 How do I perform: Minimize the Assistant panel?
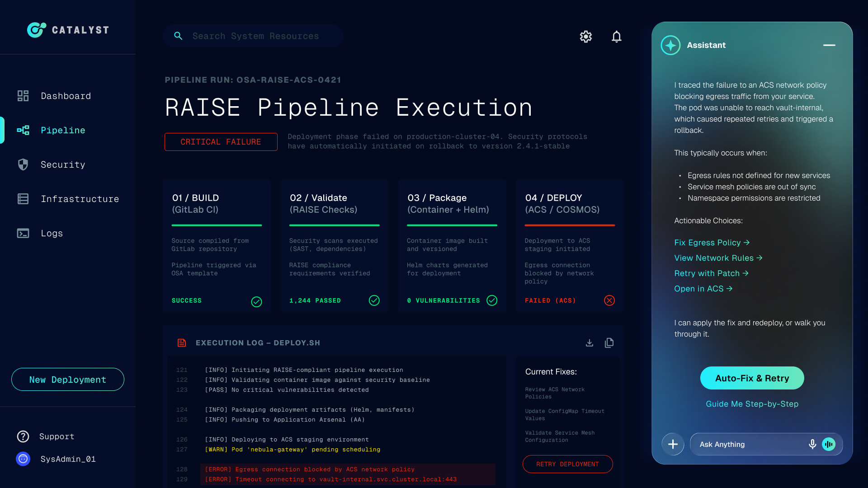[829, 45]
